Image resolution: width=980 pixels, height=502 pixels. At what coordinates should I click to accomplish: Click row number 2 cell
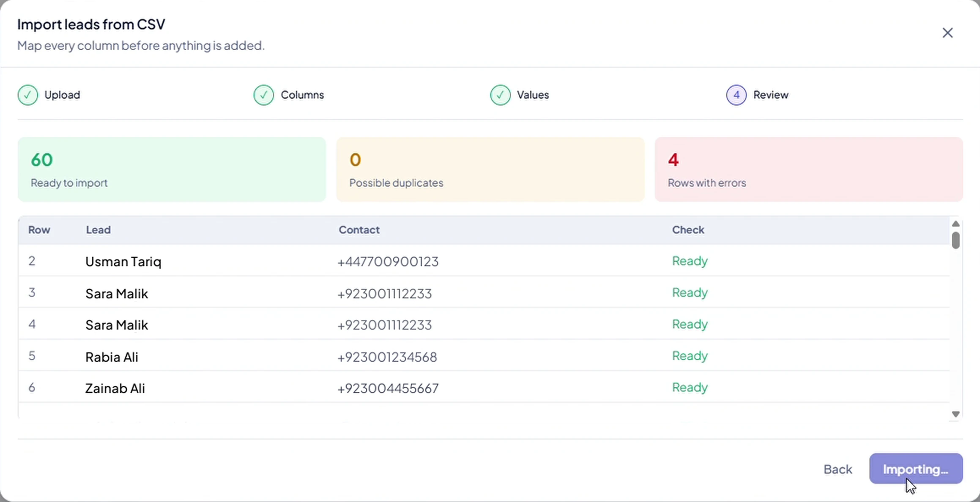coord(32,261)
